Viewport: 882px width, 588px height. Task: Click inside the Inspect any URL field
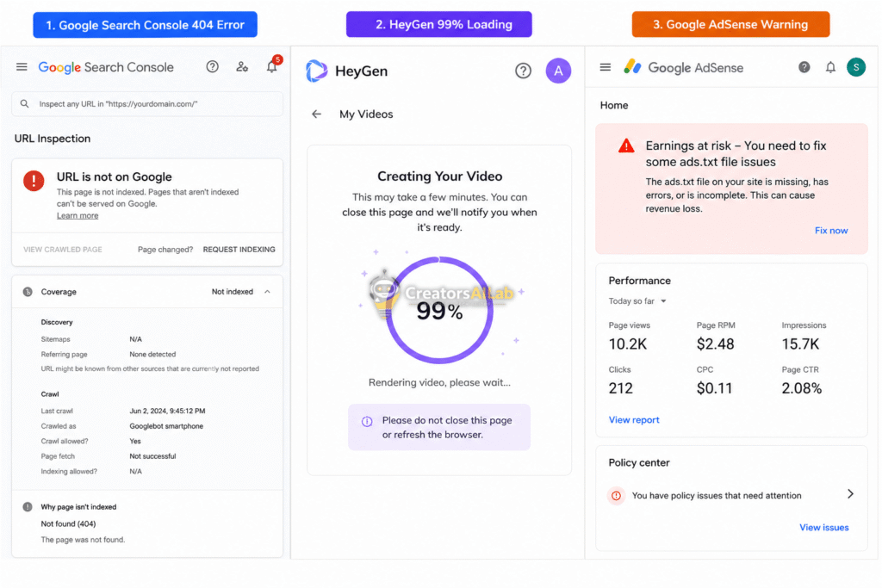[147, 104]
